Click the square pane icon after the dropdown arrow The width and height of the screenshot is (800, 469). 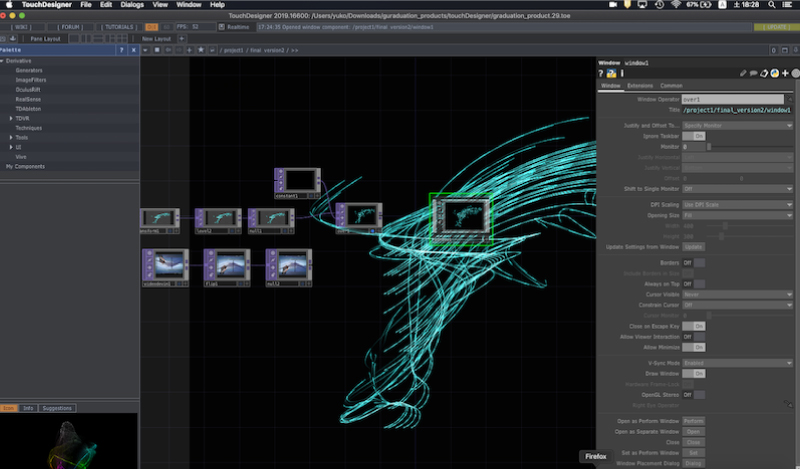point(157,50)
